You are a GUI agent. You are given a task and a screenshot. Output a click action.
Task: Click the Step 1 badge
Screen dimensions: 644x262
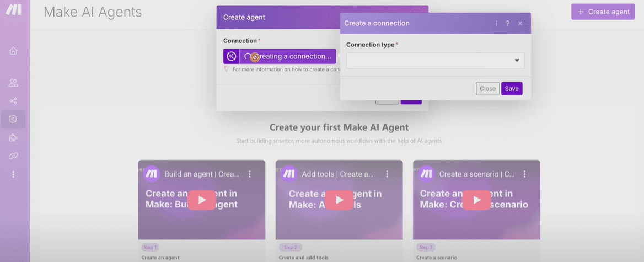151,247
